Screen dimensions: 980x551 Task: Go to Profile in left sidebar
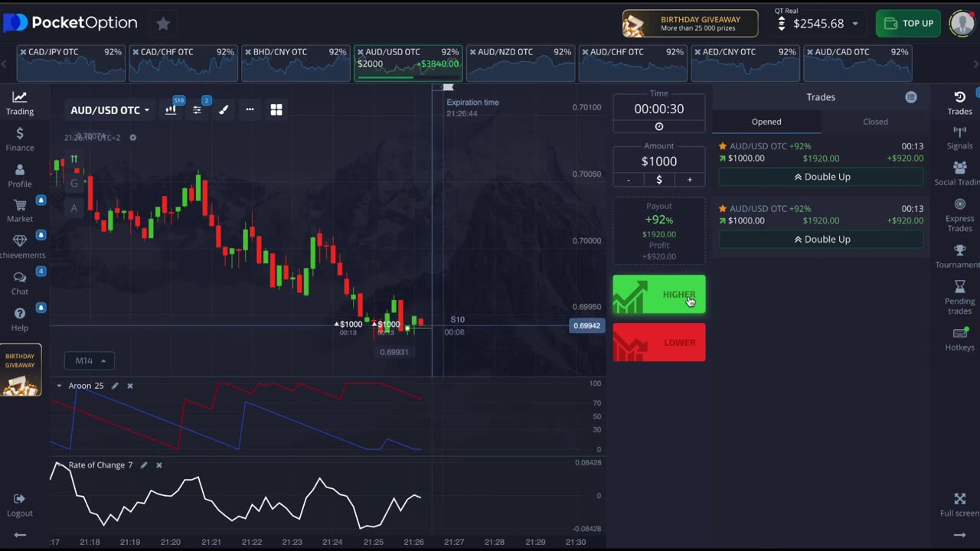click(x=20, y=176)
